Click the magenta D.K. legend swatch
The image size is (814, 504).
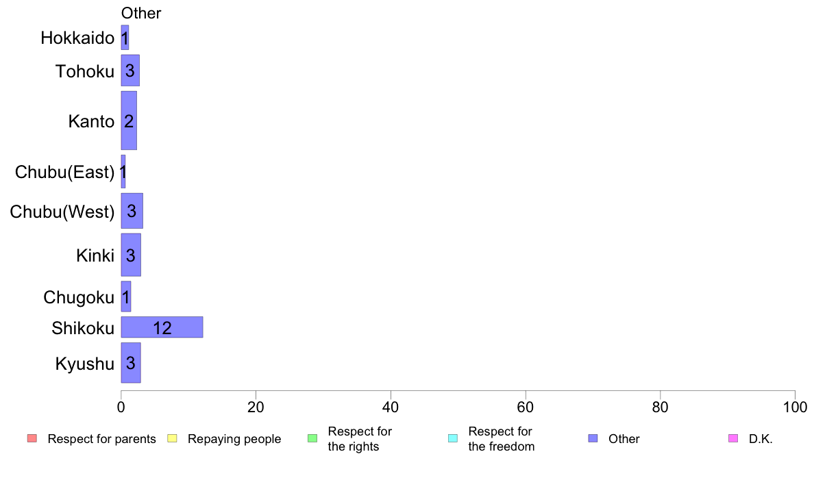pyautogui.click(x=733, y=438)
